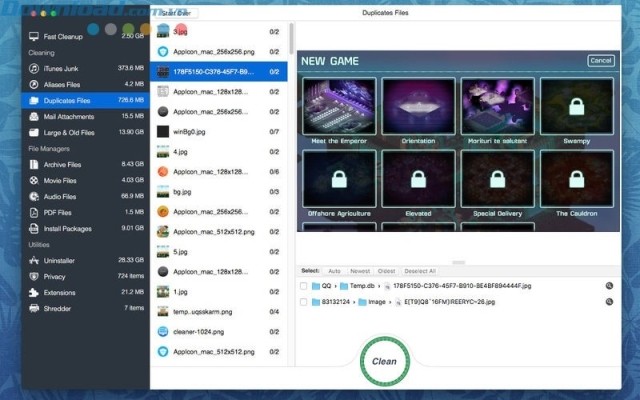Select Newest duplicate selection
Viewport: 640px width, 400px height.
[360, 271]
